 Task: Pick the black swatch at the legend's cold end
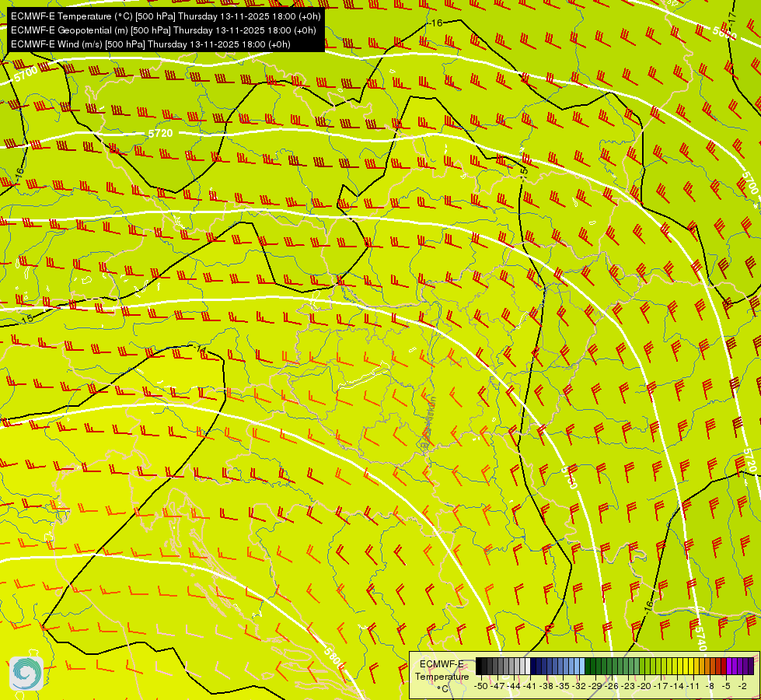pos(479,666)
